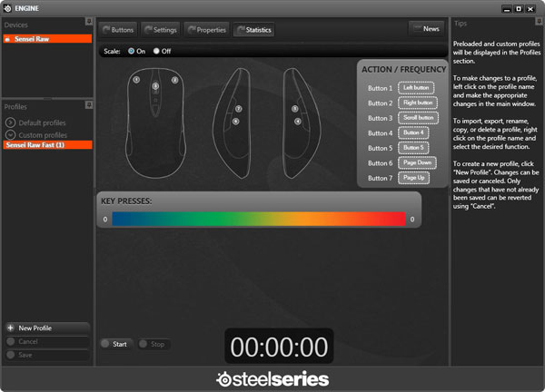
Task: Set Scale to On
Action: coord(133,51)
